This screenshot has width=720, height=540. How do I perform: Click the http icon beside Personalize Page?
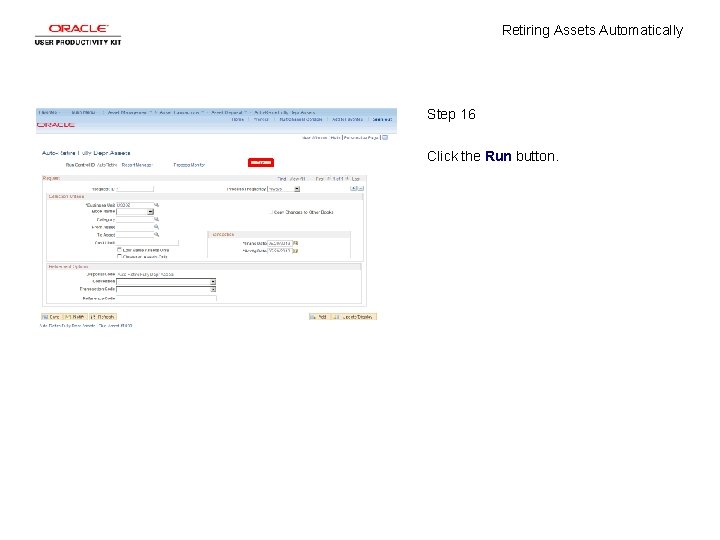coord(385,137)
